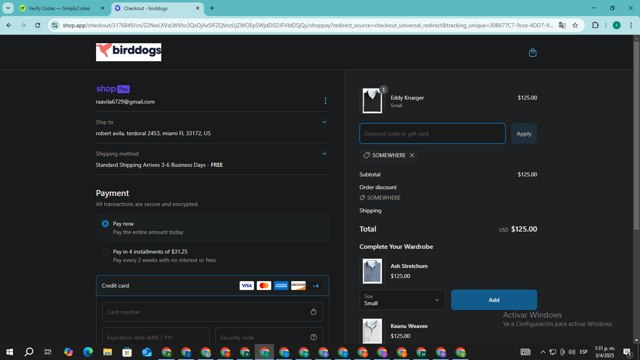
Task: Open the tab search dropdown arrow
Action: click(8, 8)
